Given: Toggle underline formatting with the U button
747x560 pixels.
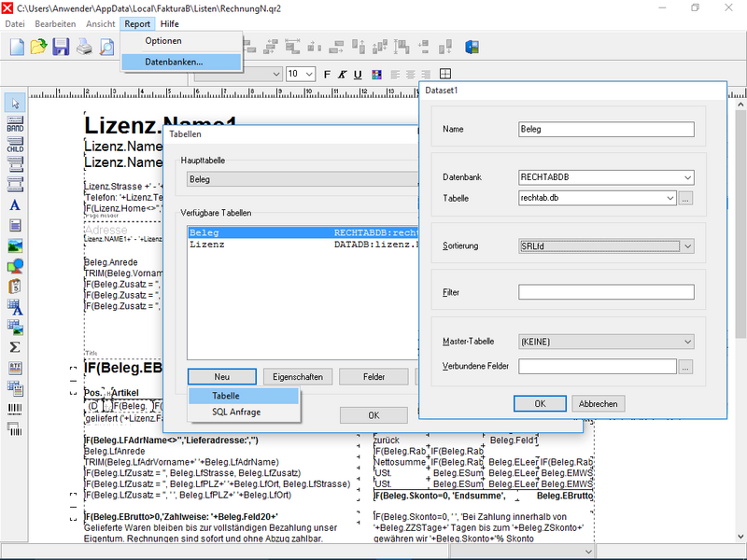Looking at the screenshot, I should 358,75.
